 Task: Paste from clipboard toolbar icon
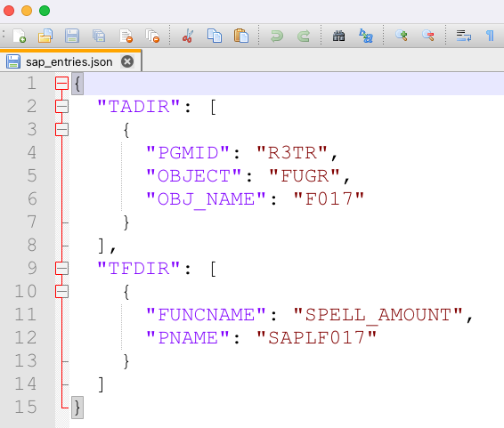(x=241, y=36)
